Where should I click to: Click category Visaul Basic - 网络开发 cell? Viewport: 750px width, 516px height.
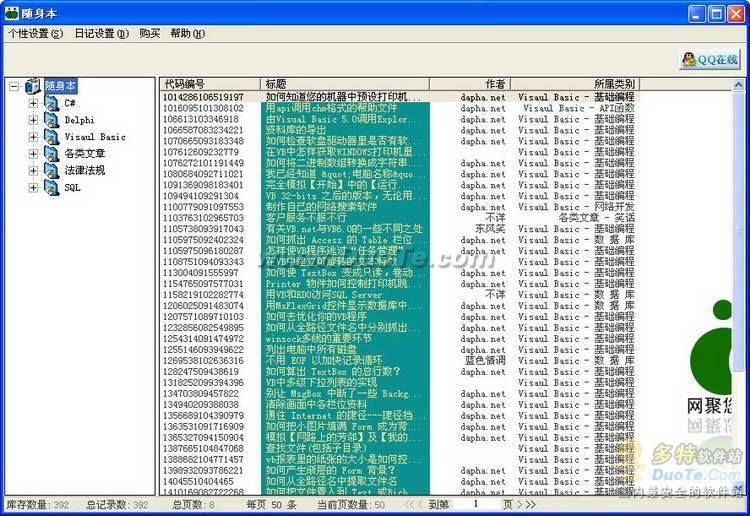coord(576,207)
